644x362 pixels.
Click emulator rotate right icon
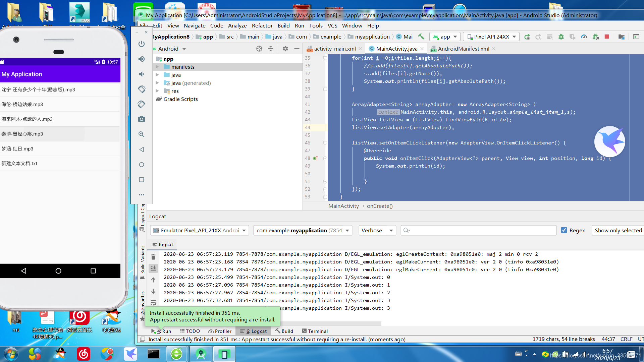pyautogui.click(x=142, y=104)
